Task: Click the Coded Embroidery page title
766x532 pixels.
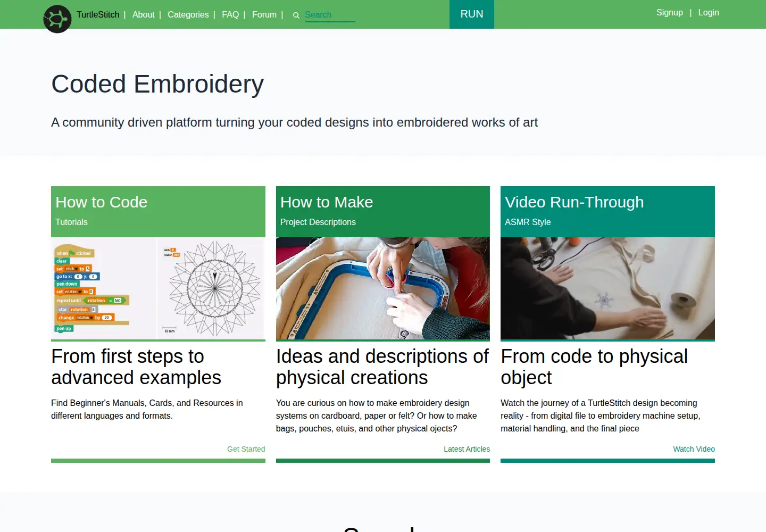Action: 157,84
